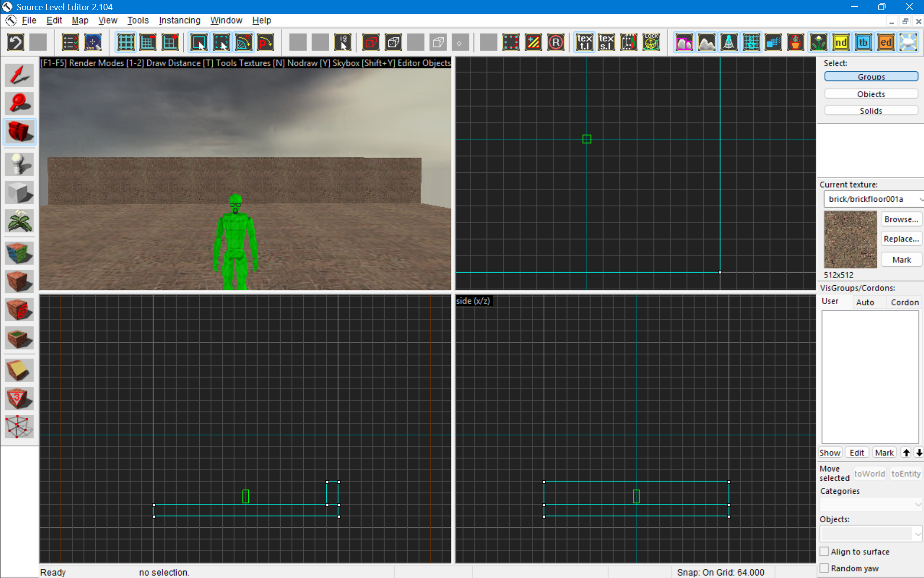Select the Camera tool
The image size is (924, 578).
19,131
